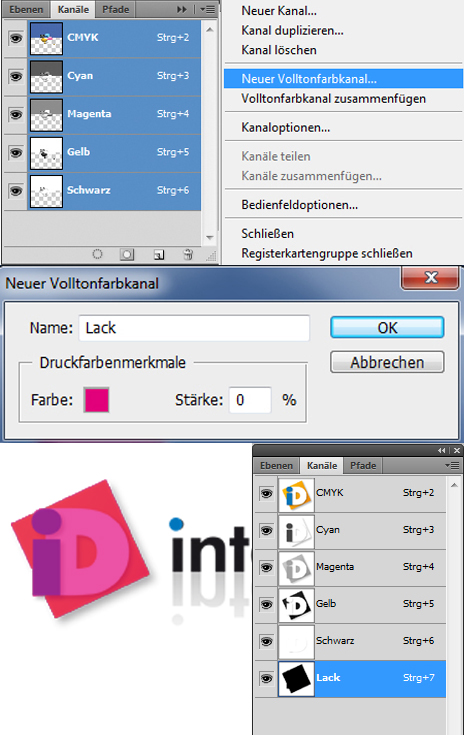Open top Kanäle panel flyout menu icon
The height and width of the screenshot is (735, 464).
coord(208,9)
